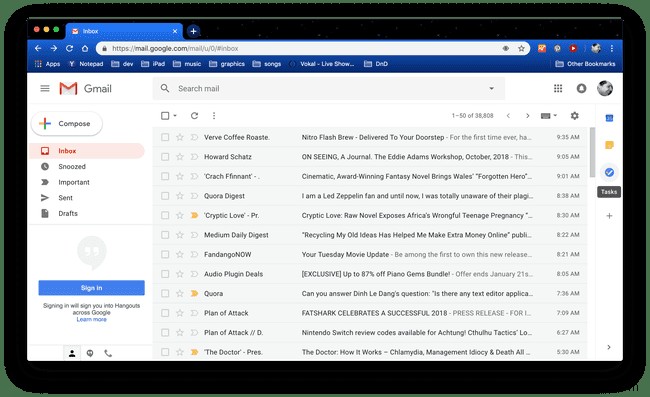Follow the Learn more link
The image size is (650, 397).
92,320
